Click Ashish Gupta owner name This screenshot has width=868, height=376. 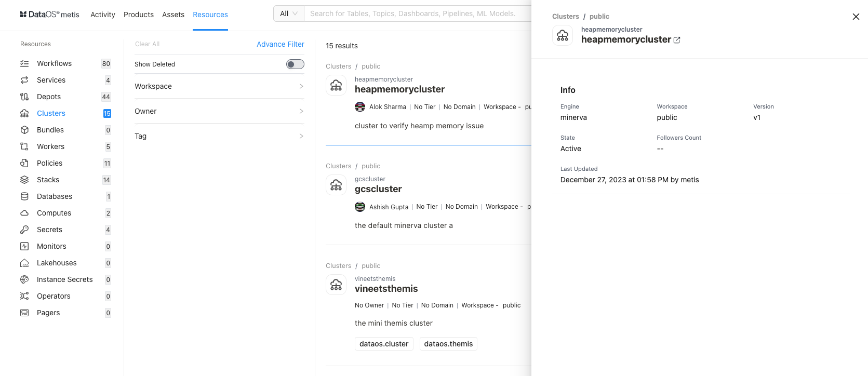pos(389,207)
